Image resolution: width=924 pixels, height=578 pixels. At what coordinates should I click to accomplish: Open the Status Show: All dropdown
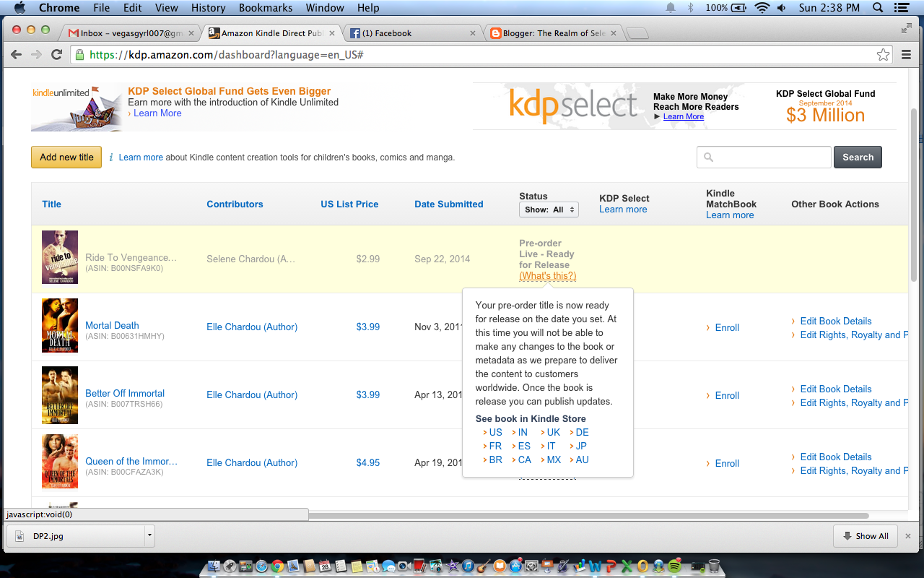(x=549, y=210)
